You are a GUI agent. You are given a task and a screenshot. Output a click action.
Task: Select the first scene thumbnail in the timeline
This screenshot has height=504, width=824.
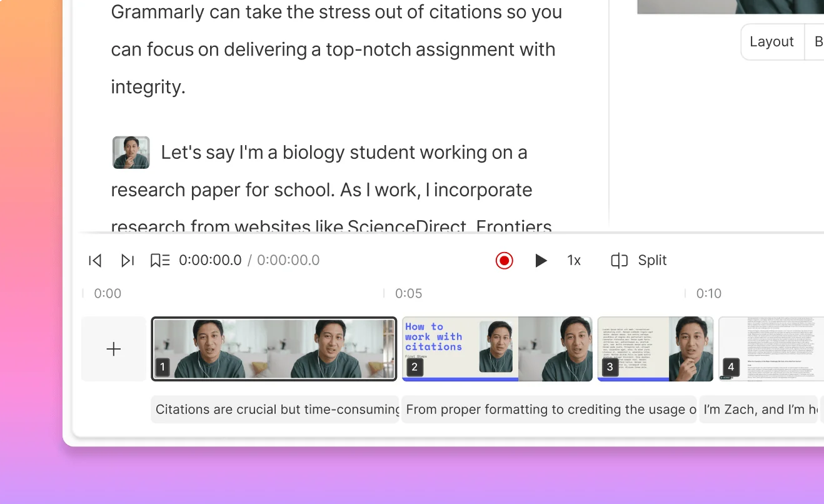click(x=274, y=348)
